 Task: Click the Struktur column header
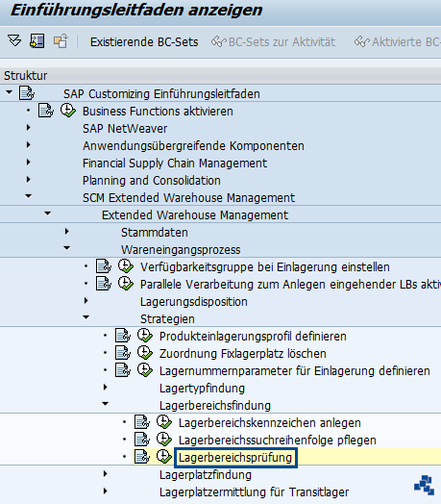[220, 76]
